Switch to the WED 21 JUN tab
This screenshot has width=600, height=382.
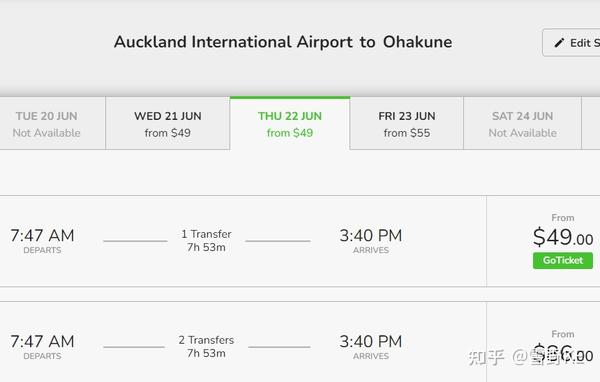(x=168, y=124)
